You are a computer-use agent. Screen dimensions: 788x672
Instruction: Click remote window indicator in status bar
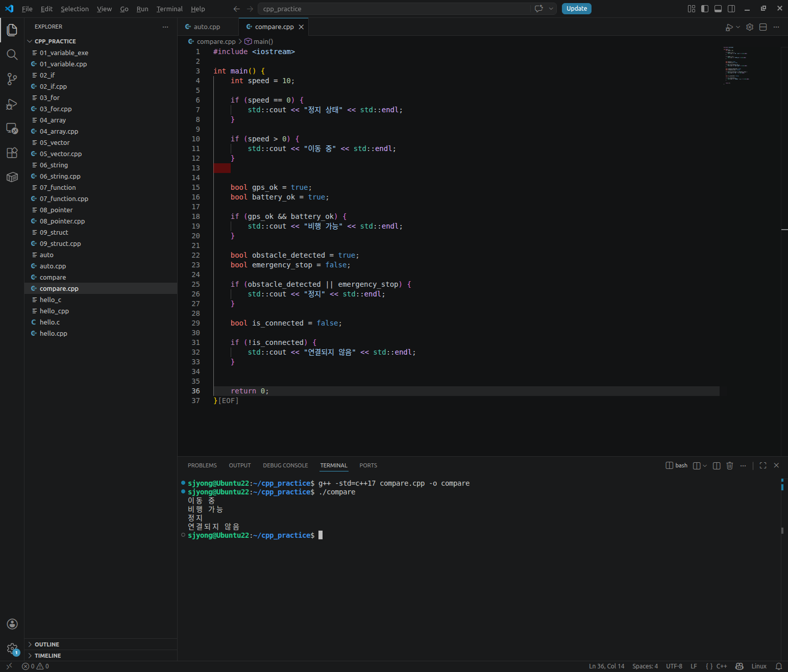(x=9, y=666)
